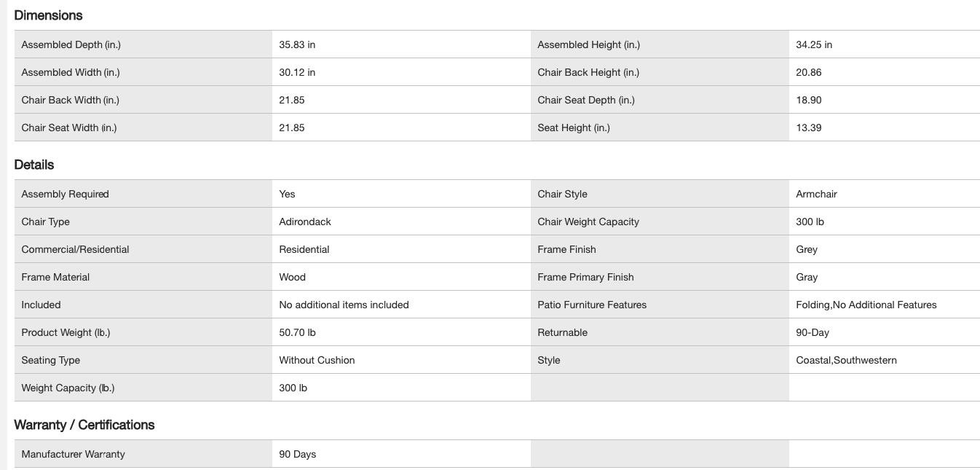980x470 pixels.
Task: Click the Residential value cell
Action: point(304,249)
